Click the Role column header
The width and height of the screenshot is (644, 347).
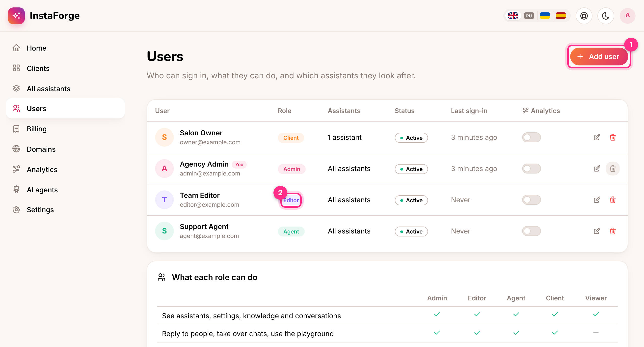click(x=285, y=111)
